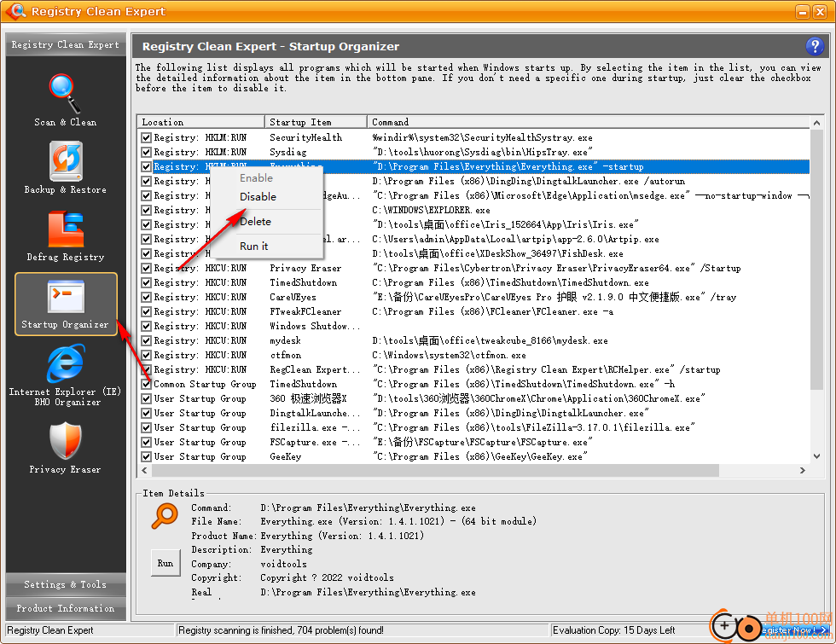This screenshot has height=644, width=836.
Task: Click the magnifier icon in Item Details
Action: point(165,515)
